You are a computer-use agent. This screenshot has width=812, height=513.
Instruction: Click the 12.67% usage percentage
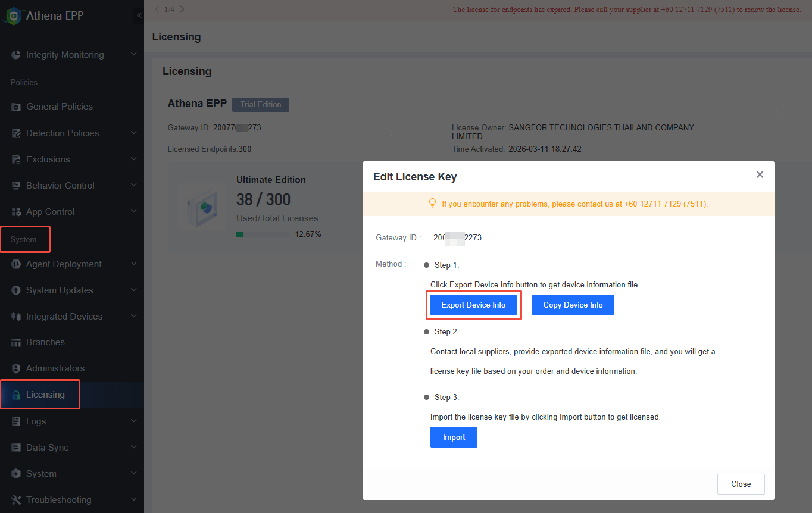[308, 234]
